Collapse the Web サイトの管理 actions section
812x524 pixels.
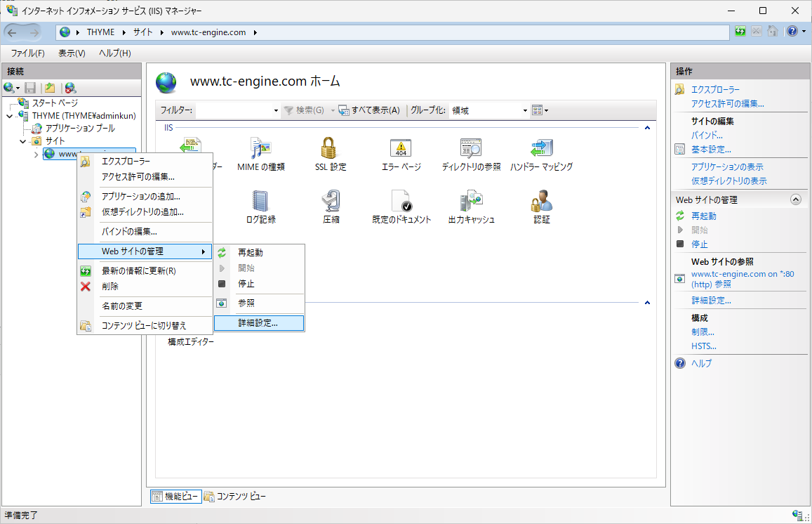point(795,199)
